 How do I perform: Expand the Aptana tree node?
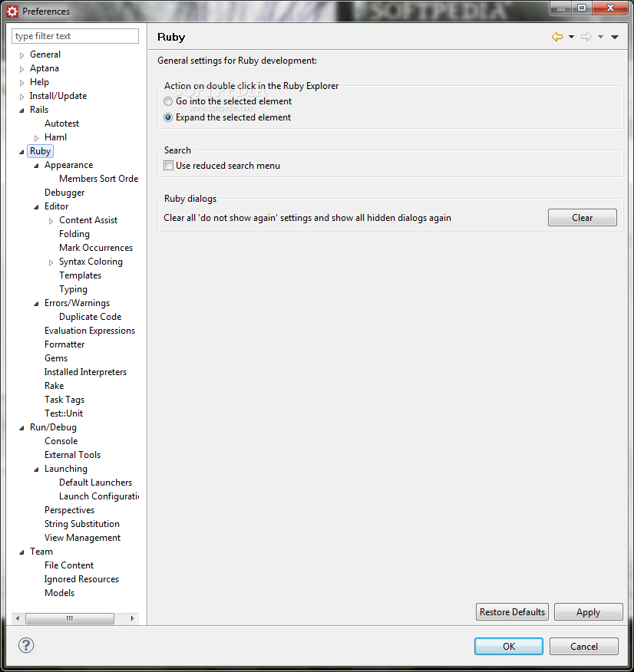tap(21, 69)
